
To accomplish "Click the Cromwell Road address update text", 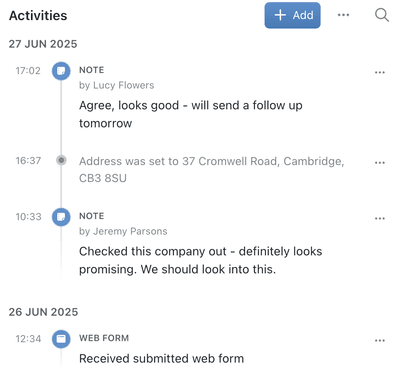I will (211, 169).
